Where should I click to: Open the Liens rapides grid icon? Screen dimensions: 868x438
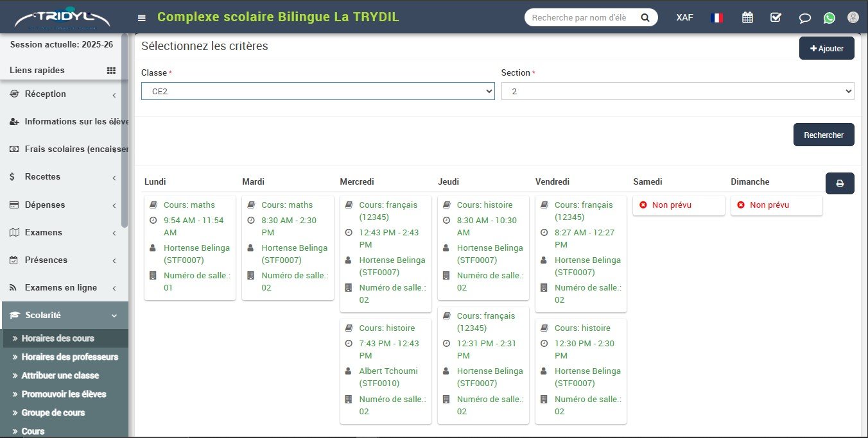pos(111,71)
